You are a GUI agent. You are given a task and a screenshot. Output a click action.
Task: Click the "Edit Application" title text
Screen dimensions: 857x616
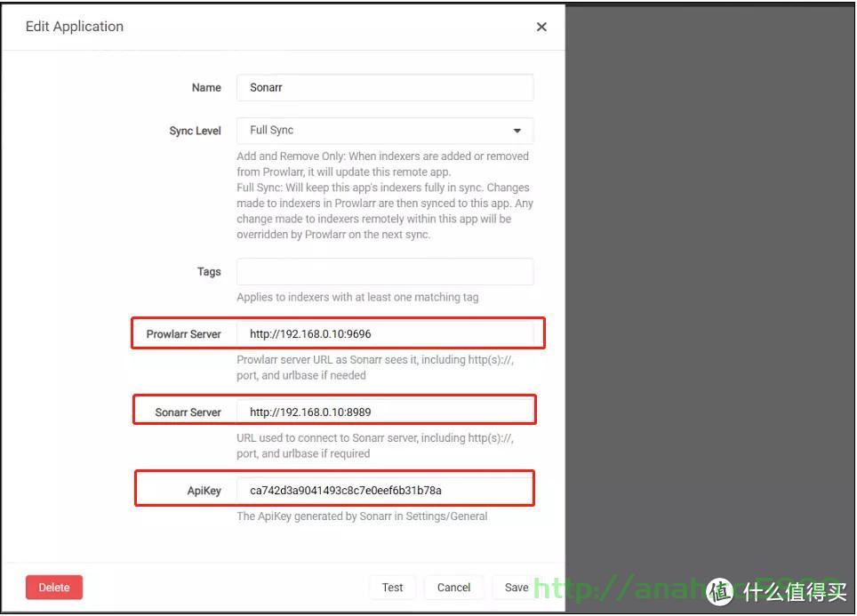[75, 27]
